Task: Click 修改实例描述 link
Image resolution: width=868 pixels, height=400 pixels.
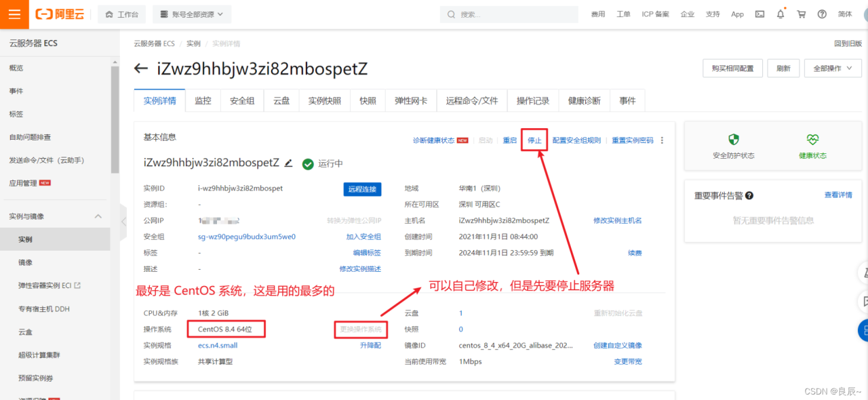Action: (360, 268)
